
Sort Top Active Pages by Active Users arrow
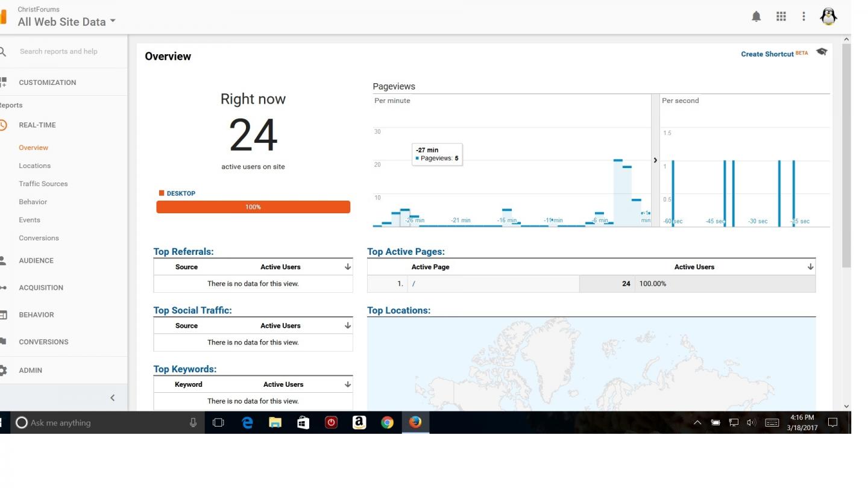coord(810,266)
